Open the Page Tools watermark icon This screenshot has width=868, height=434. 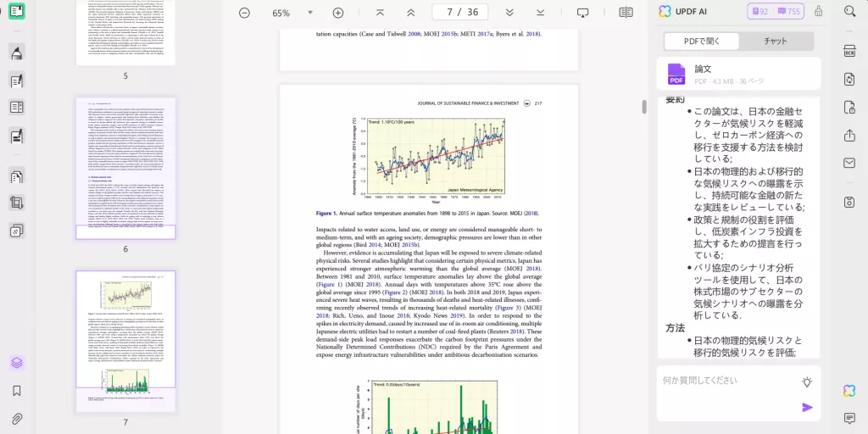click(x=17, y=230)
